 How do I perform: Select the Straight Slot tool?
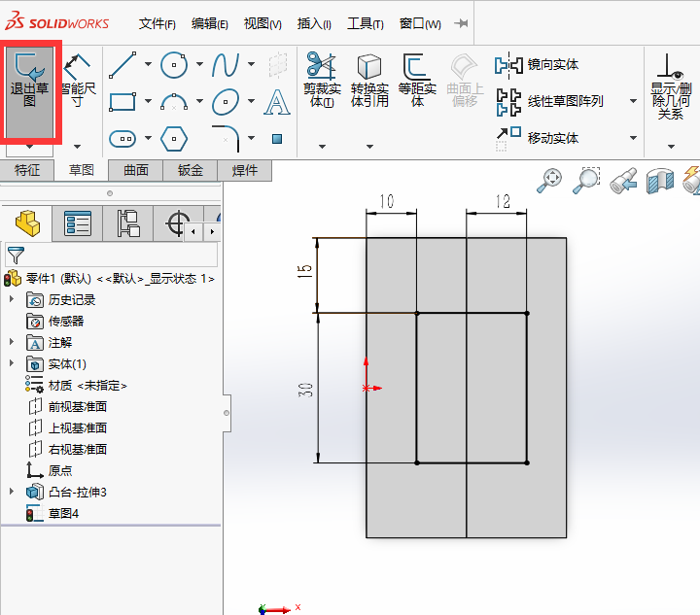coord(122,139)
